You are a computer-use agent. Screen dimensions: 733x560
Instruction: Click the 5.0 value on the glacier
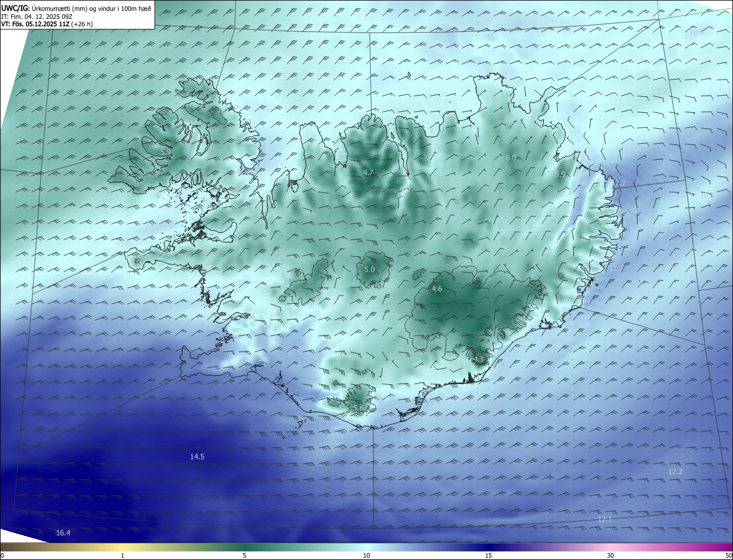pos(369,269)
